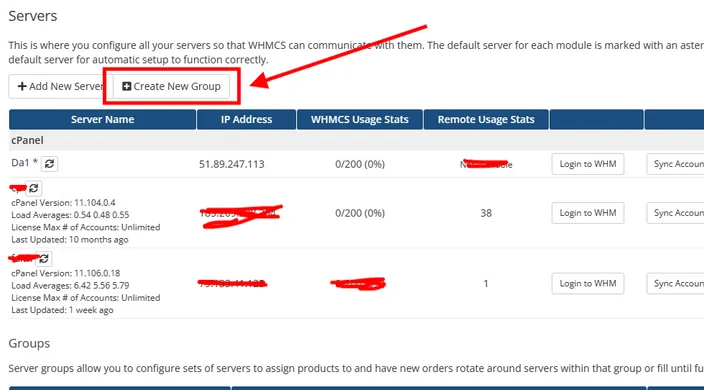The height and width of the screenshot is (390, 704).
Task: Sync Accounts for server with 38 remote usage
Action: click(675, 213)
